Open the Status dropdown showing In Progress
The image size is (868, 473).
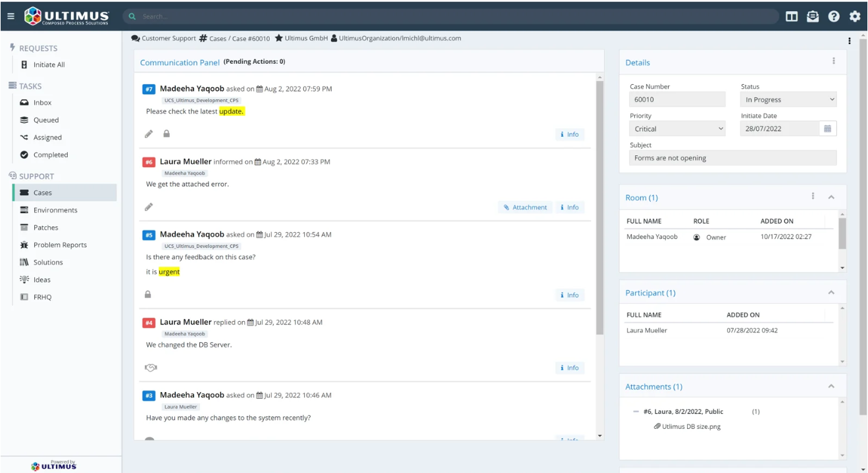pos(788,99)
